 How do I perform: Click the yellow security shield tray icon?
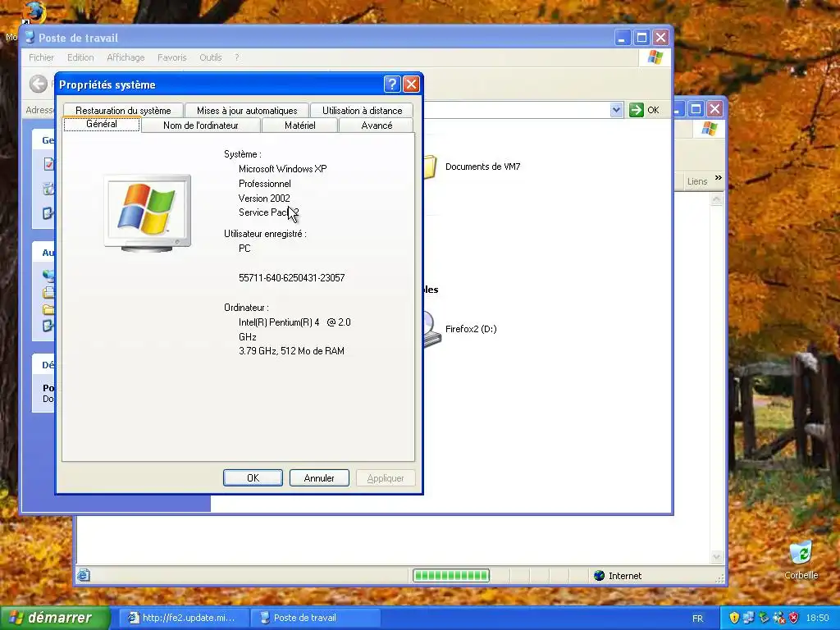point(734,618)
